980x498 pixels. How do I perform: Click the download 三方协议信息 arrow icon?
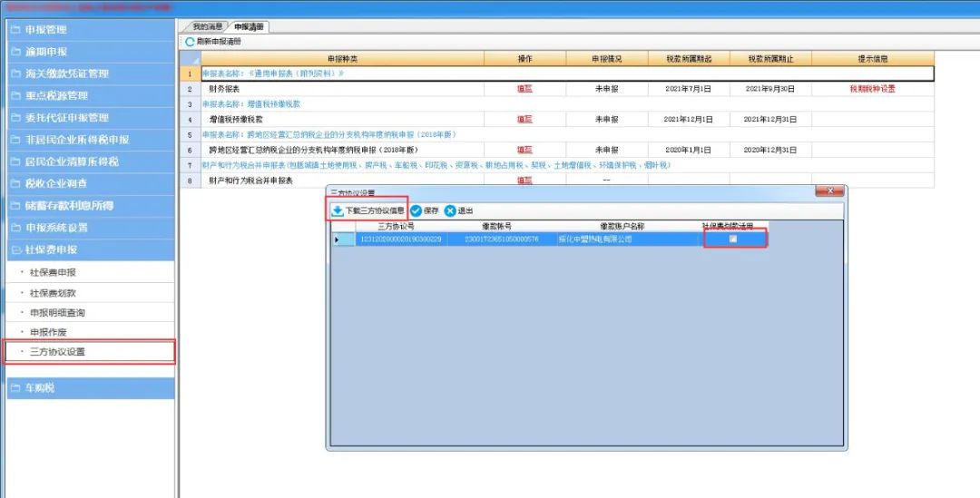pos(337,210)
